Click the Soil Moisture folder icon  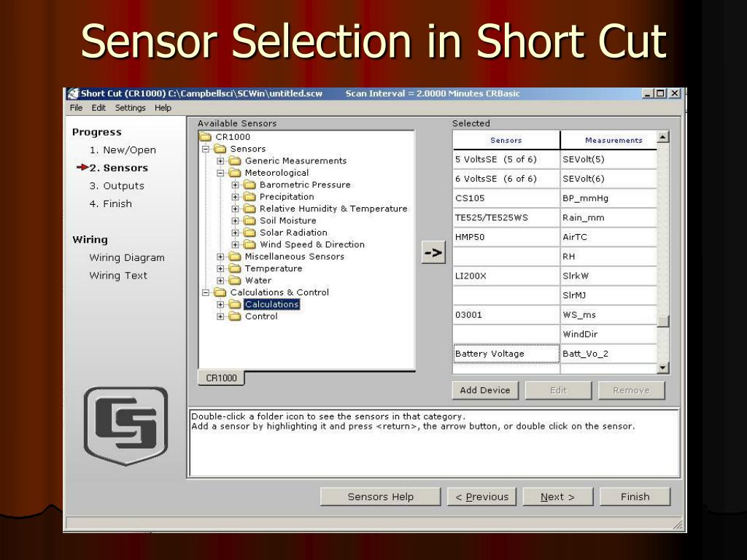coord(249,220)
